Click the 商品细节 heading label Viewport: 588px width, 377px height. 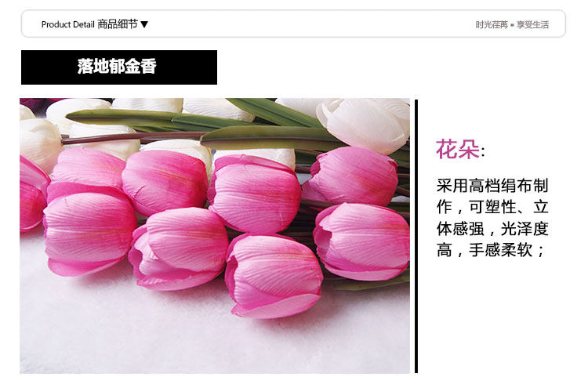118,24
